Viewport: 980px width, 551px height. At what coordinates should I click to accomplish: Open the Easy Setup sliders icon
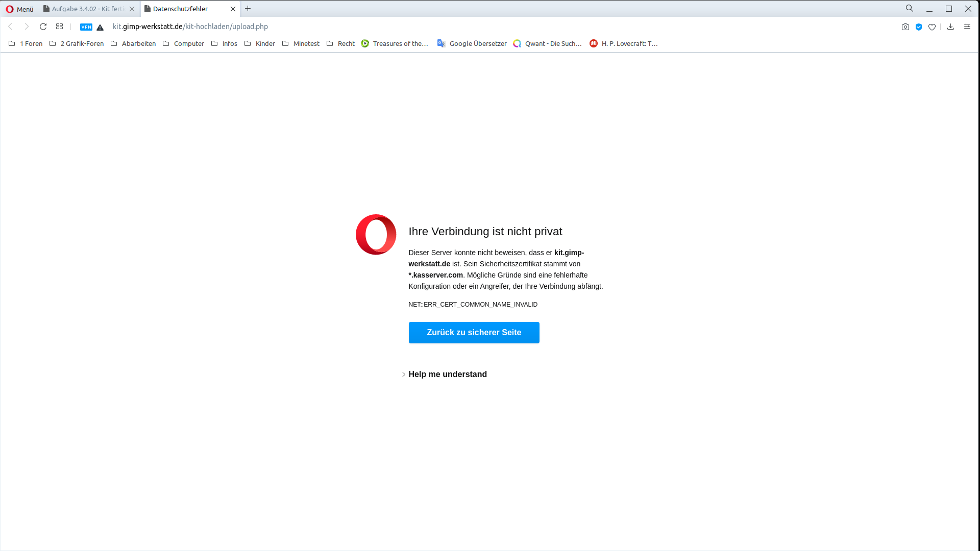(967, 27)
